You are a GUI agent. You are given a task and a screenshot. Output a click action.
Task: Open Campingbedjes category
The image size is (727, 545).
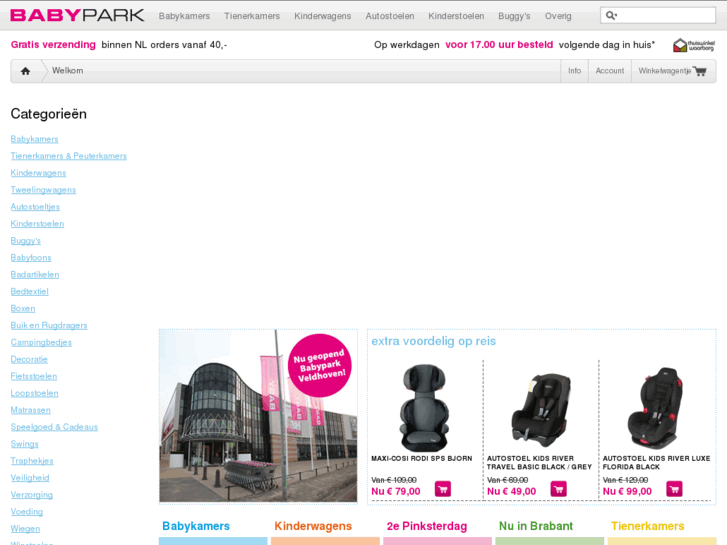pyautogui.click(x=41, y=342)
